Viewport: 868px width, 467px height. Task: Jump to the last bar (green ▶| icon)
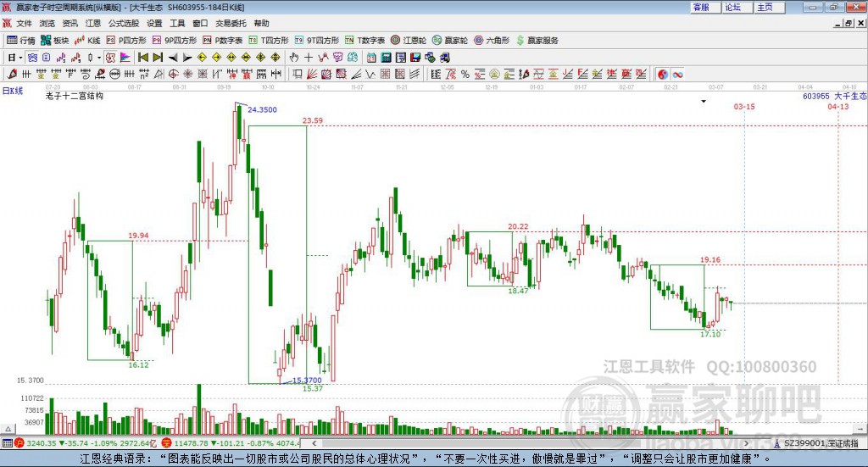(157, 58)
